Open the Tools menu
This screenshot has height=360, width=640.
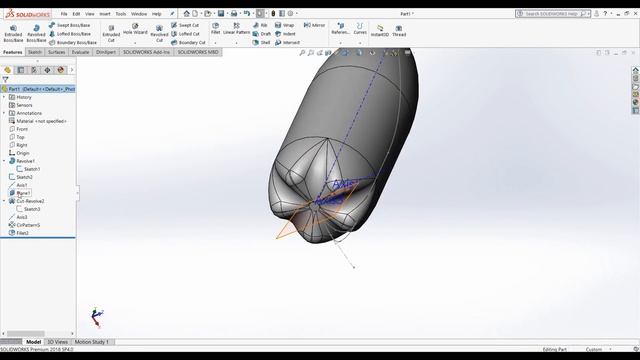pyautogui.click(x=121, y=14)
